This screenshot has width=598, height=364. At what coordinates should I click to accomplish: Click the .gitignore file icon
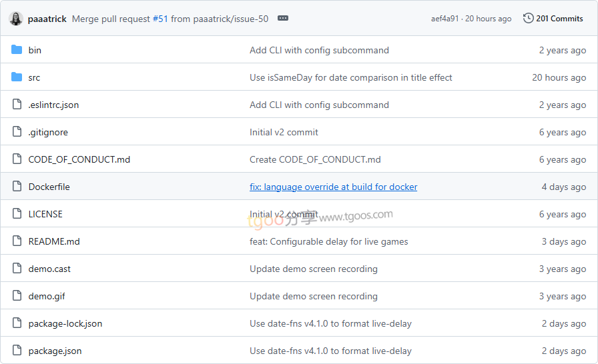[17, 132]
